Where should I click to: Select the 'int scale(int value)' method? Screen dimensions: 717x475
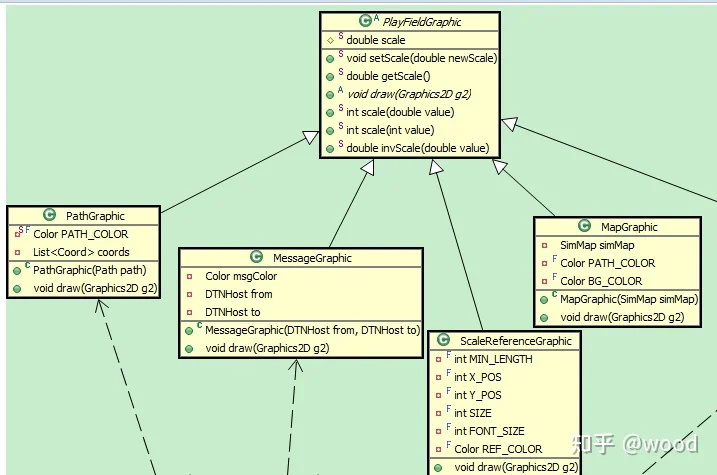click(x=390, y=130)
